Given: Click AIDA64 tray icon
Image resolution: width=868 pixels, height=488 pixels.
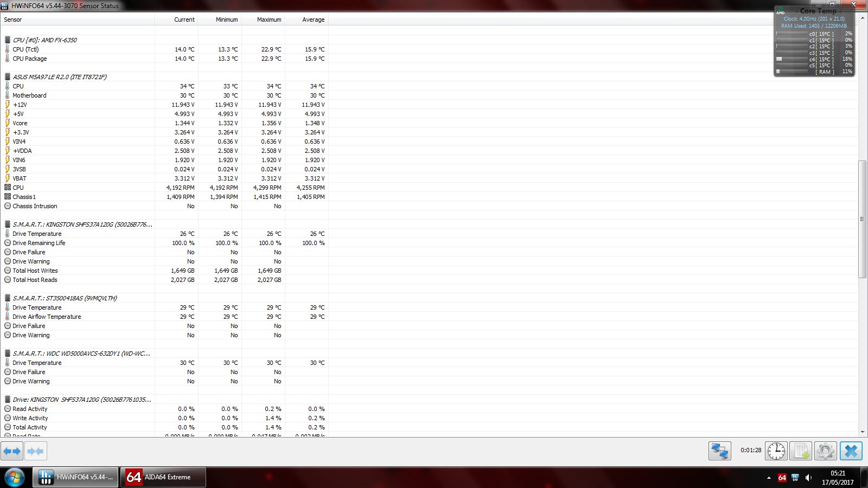Looking at the screenshot, I should coord(782,478).
